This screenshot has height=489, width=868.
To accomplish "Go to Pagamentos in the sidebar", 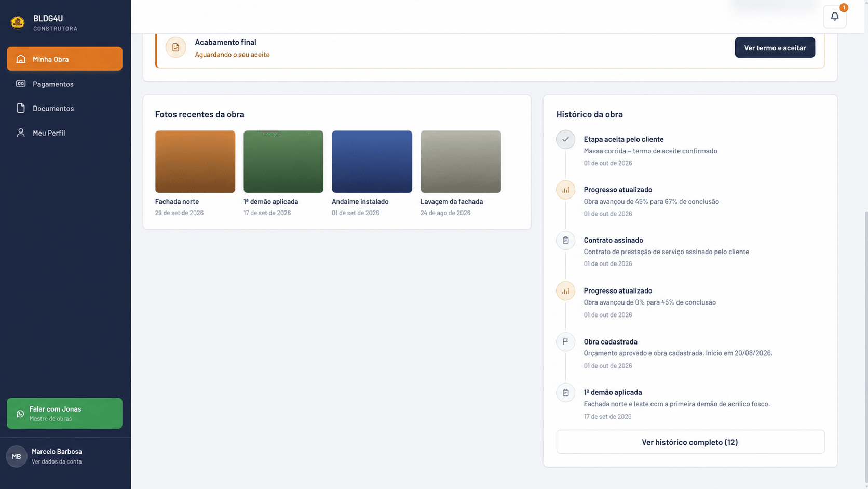I will point(64,84).
